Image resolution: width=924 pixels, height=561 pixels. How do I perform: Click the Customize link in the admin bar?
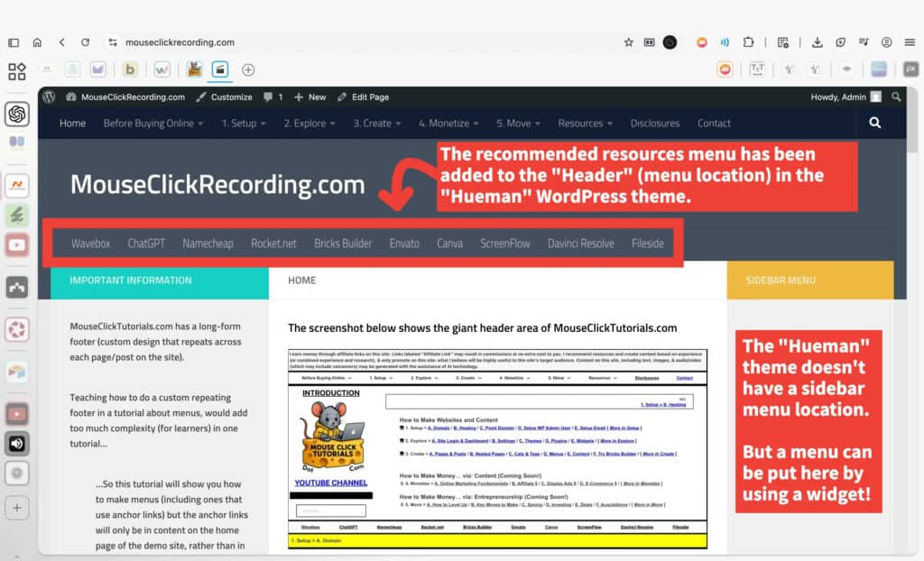tap(224, 97)
